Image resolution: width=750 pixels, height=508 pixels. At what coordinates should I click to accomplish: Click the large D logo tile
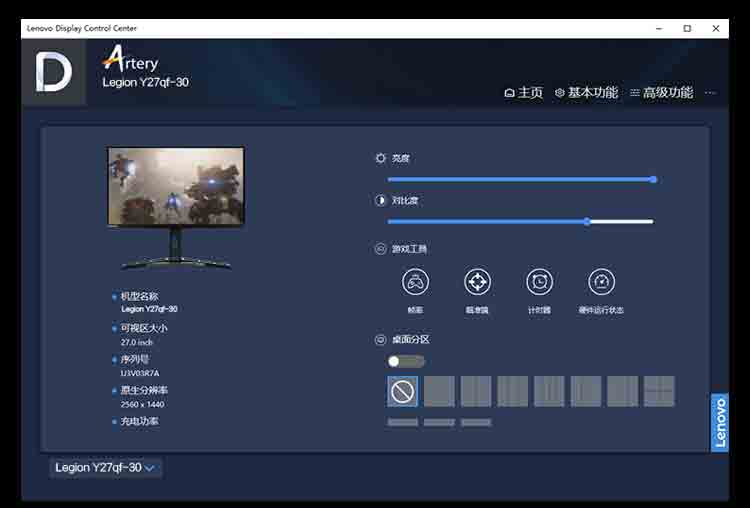53,72
